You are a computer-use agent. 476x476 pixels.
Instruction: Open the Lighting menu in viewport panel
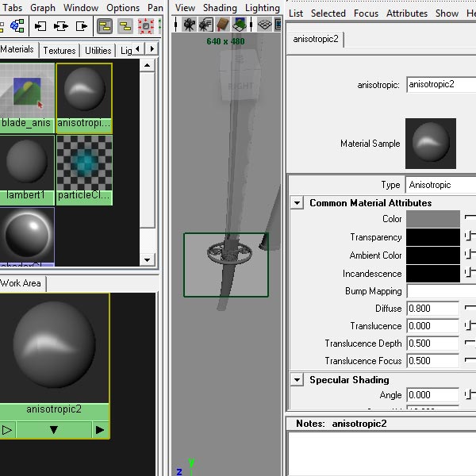263,8
